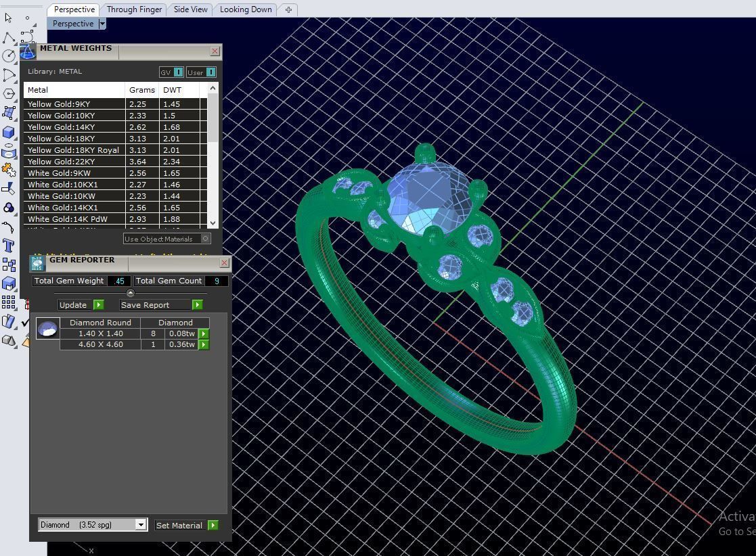This screenshot has width=756, height=556.
Task: Open the Perspective viewport dropdown arrow
Action: click(x=102, y=24)
